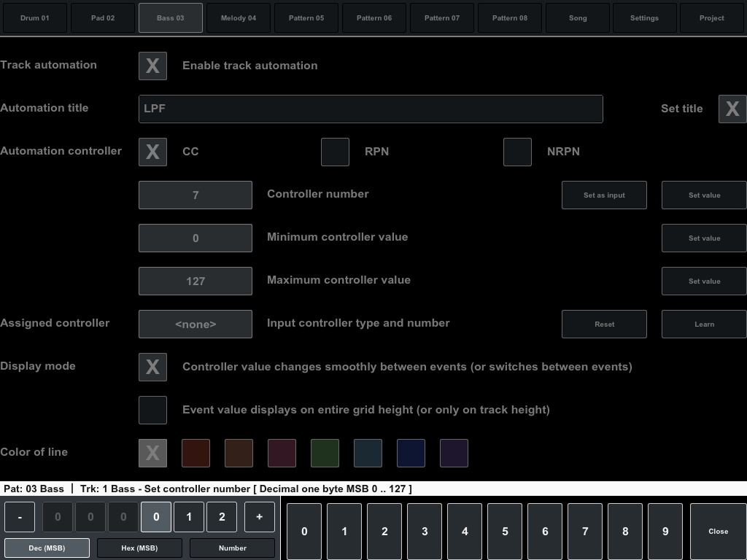Select the highlighted hundreds digit 0
Image resolution: width=747 pixels, height=560 pixels.
point(156,517)
